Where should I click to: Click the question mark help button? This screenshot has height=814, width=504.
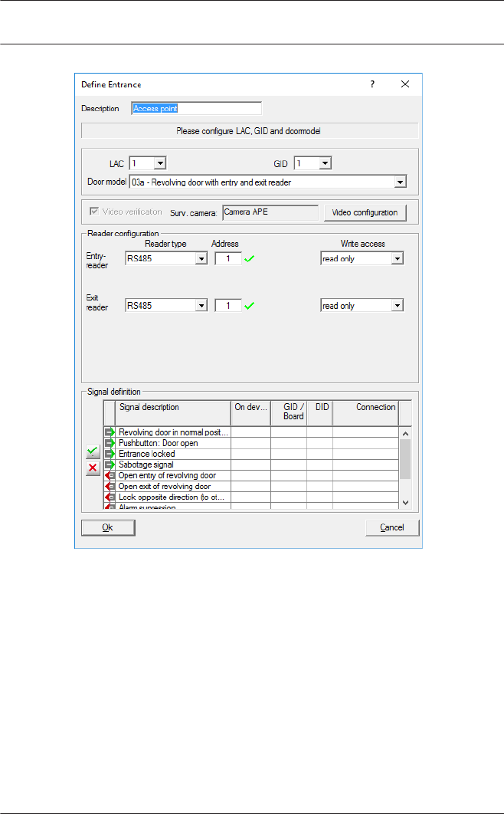(372, 84)
